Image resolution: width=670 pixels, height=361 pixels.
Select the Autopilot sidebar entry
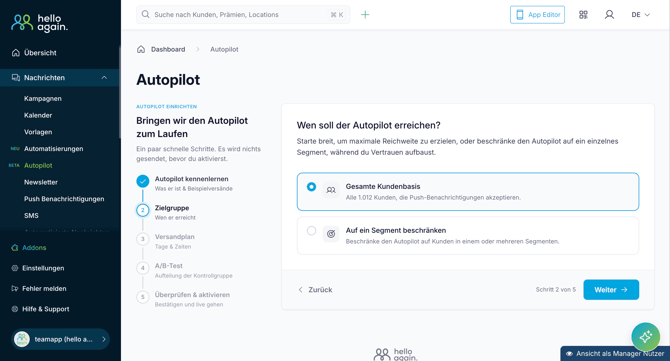pos(38,165)
